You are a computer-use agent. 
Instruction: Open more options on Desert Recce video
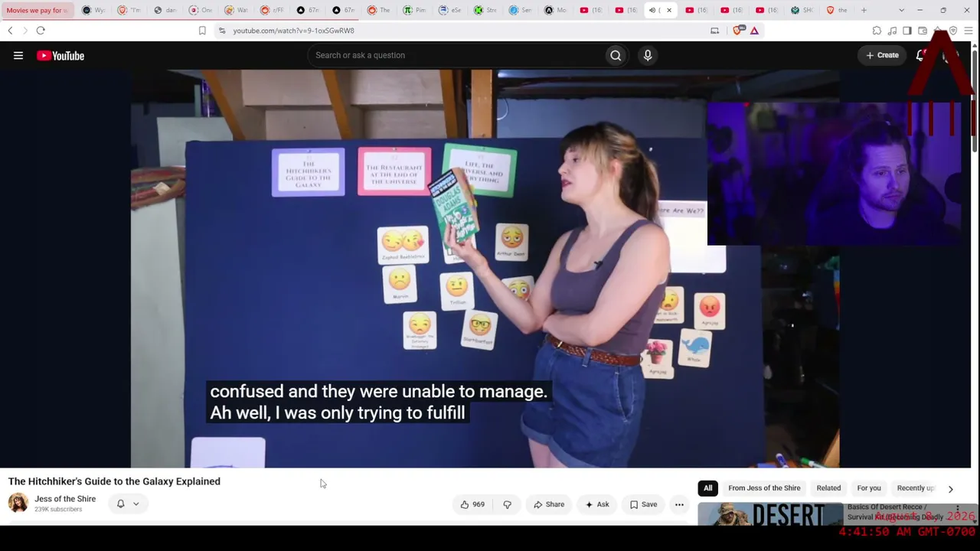(x=957, y=509)
